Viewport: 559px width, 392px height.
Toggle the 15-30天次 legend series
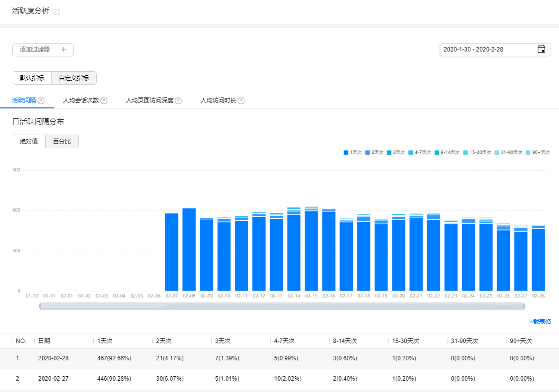coord(477,152)
